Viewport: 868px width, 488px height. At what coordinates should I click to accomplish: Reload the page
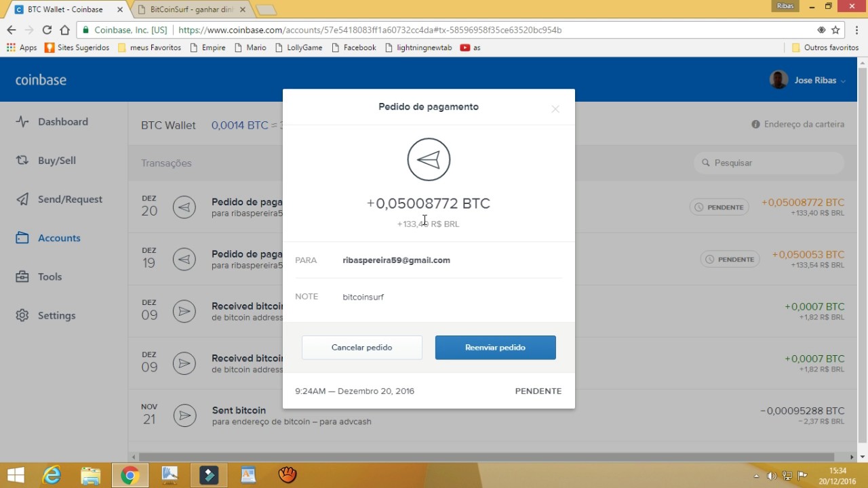(47, 30)
